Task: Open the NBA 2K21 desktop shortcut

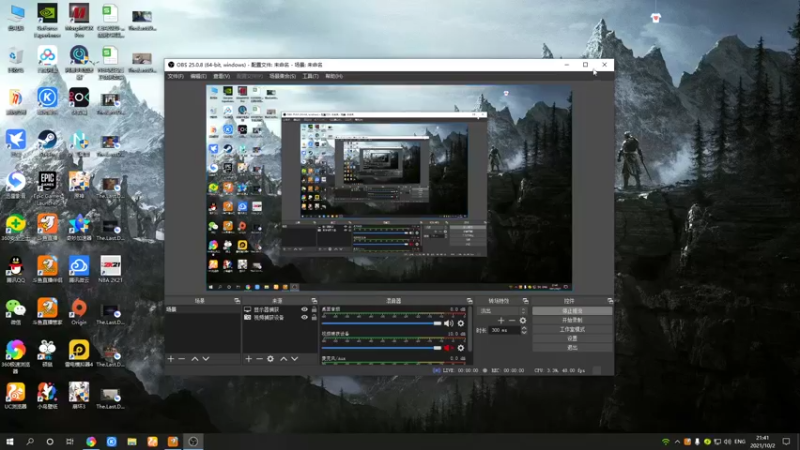Action: pos(110,269)
